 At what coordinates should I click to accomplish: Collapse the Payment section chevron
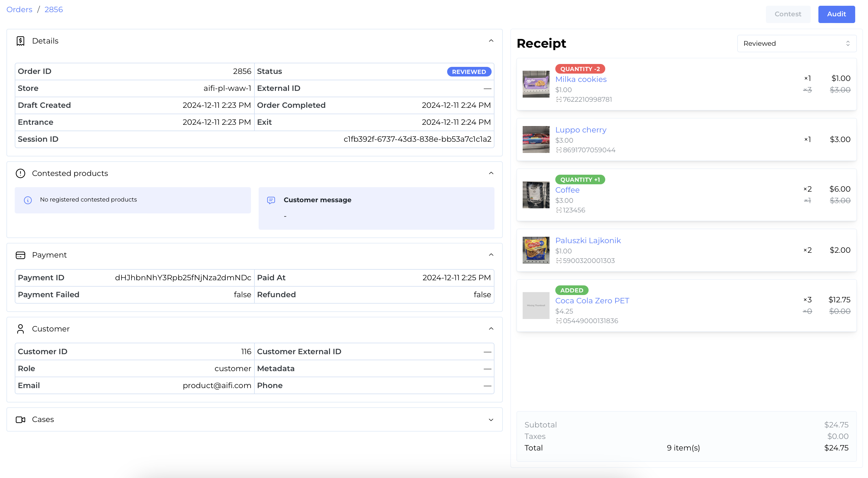point(491,255)
